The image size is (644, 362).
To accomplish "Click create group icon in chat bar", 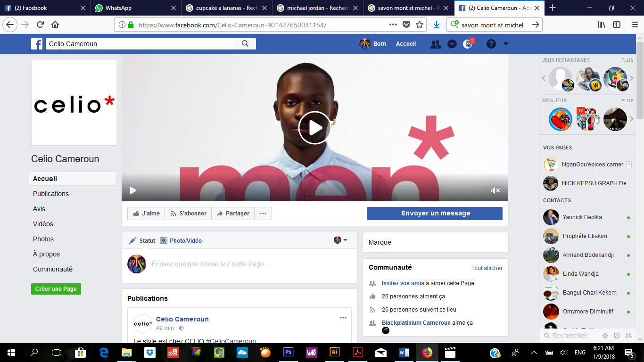I will pyautogui.click(x=628, y=336).
